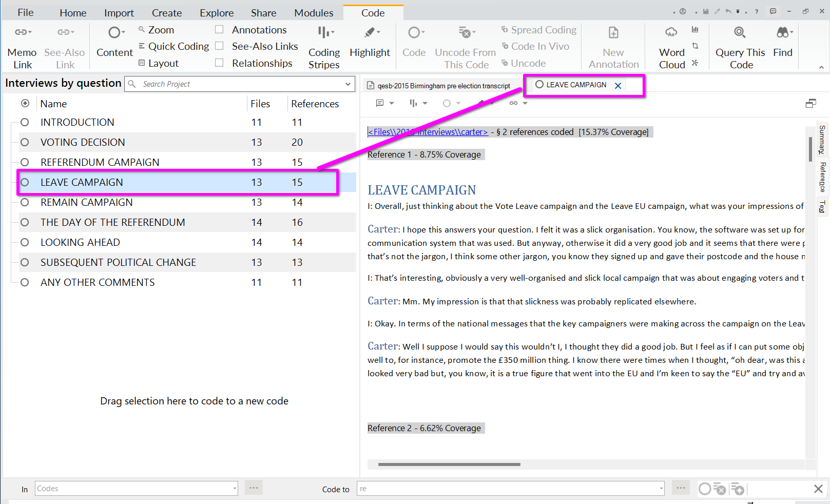Close the LEAVE CAMPAIGN tab
This screenshot has width=830, height=504.
pyautogui.click(x=618, y=86)
